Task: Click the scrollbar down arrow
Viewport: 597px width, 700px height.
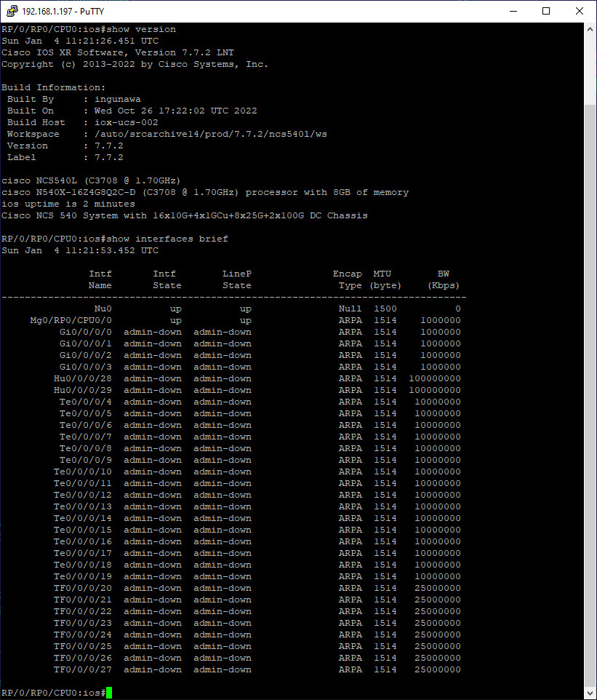Action: click(x=590, y=693)
